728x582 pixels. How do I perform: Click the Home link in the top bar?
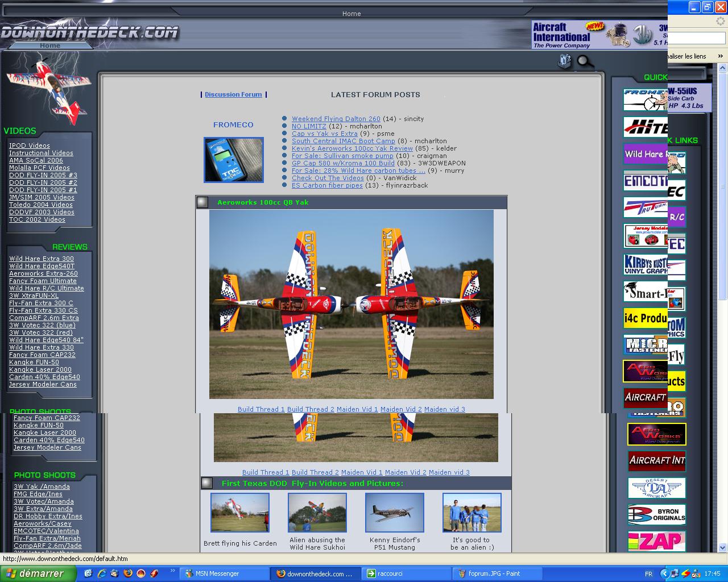pos(351,14)
